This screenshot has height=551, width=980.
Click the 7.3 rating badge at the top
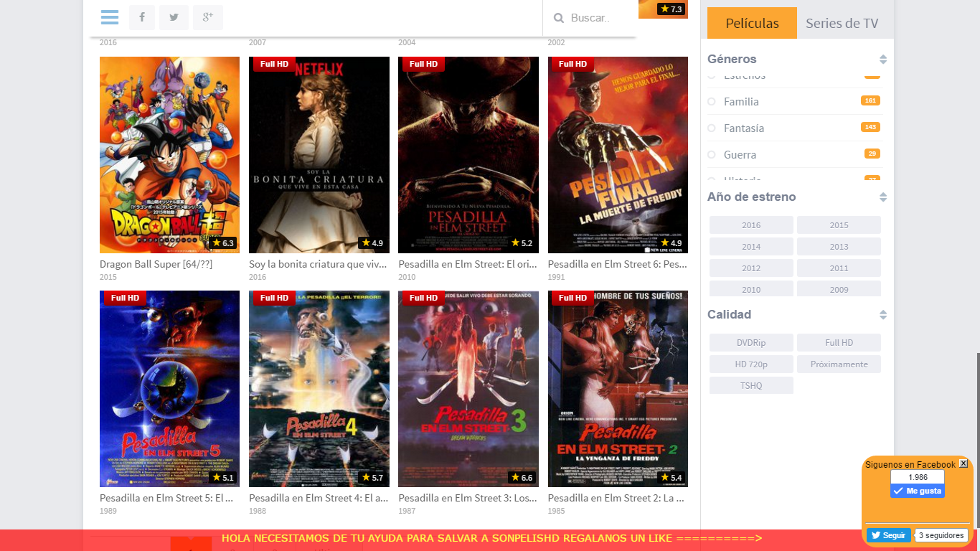(x=671, y=9)
